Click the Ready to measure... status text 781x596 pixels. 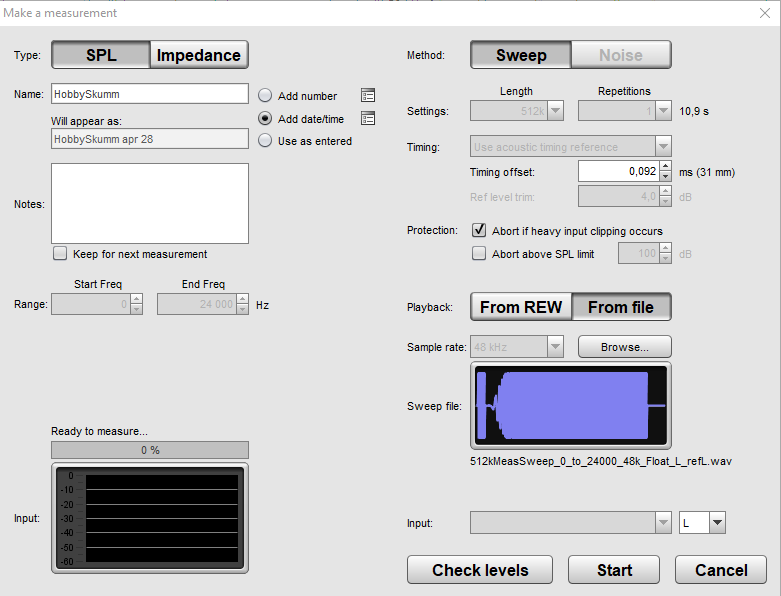point(99,431)
